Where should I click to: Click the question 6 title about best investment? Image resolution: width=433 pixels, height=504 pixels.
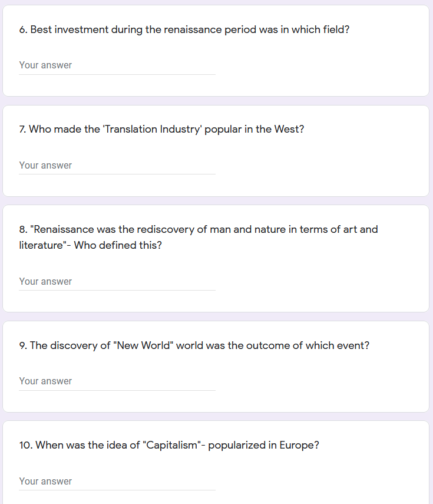click(x=184, y=29)
